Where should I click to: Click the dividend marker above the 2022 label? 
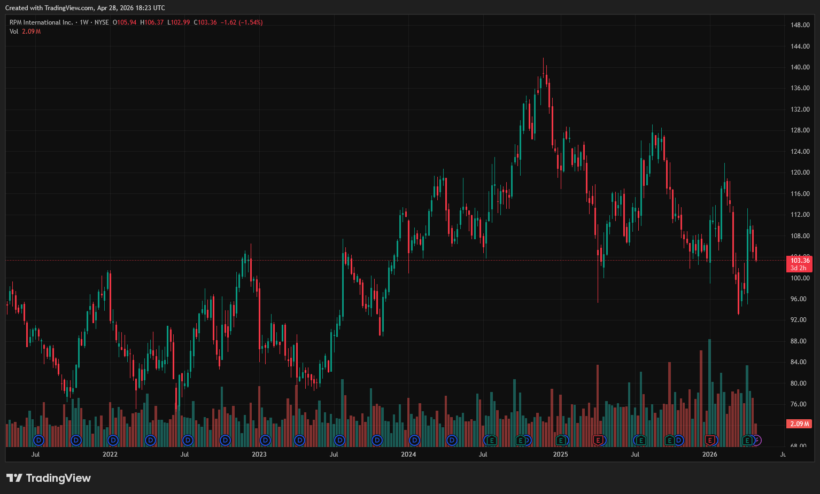click(x=113, y=441)
